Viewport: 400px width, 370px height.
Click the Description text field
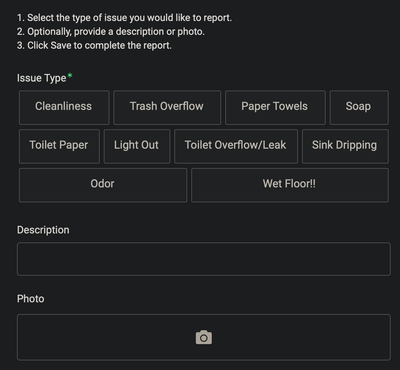pyautogui.click(x=204, y=259)
